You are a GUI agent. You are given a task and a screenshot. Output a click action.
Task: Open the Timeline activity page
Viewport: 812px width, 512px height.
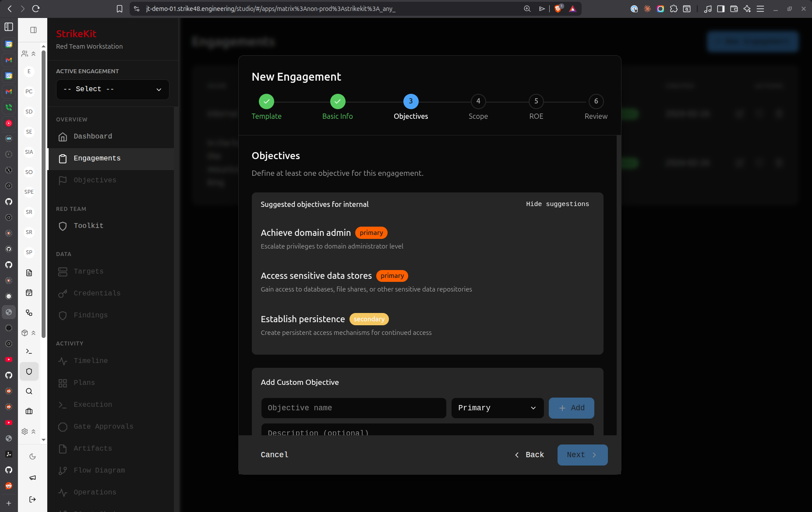point(110,361)
